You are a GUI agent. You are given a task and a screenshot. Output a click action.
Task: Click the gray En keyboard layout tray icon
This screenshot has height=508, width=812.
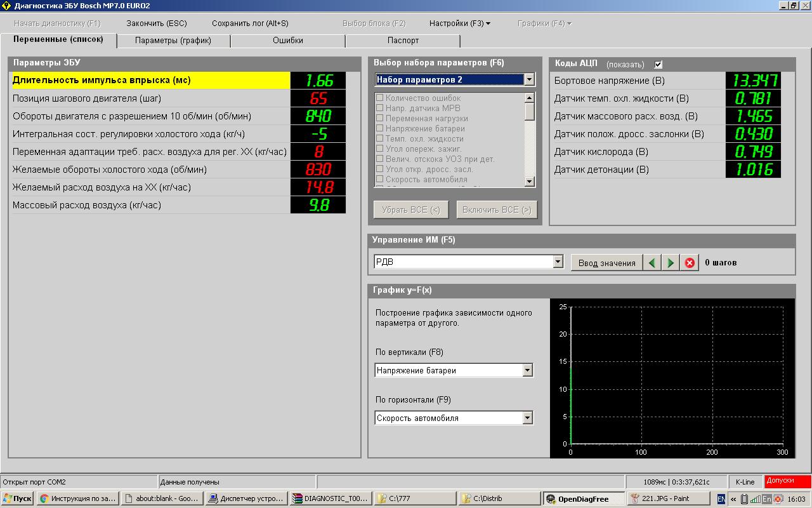(x=766, y=499)
